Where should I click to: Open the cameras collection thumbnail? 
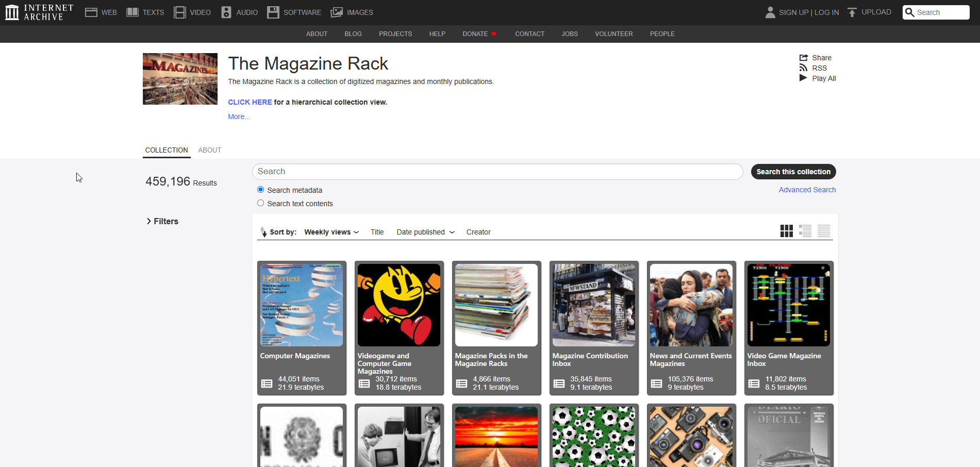point(691,437)
